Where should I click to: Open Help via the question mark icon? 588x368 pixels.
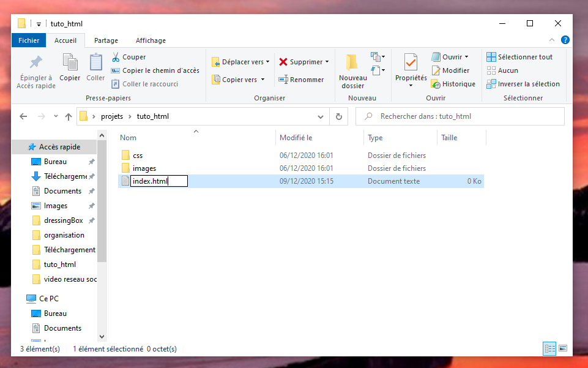click(x=565, y=40)
